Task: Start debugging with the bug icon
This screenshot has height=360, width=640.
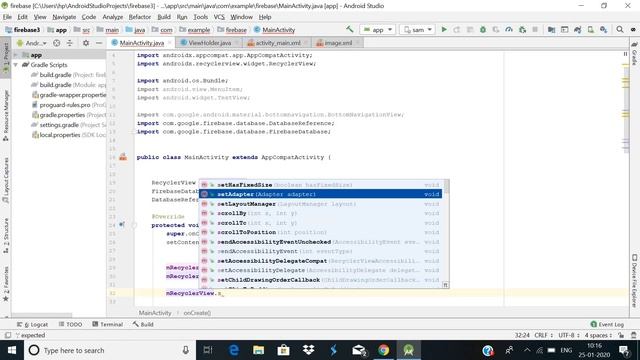Action: point(483,29)
